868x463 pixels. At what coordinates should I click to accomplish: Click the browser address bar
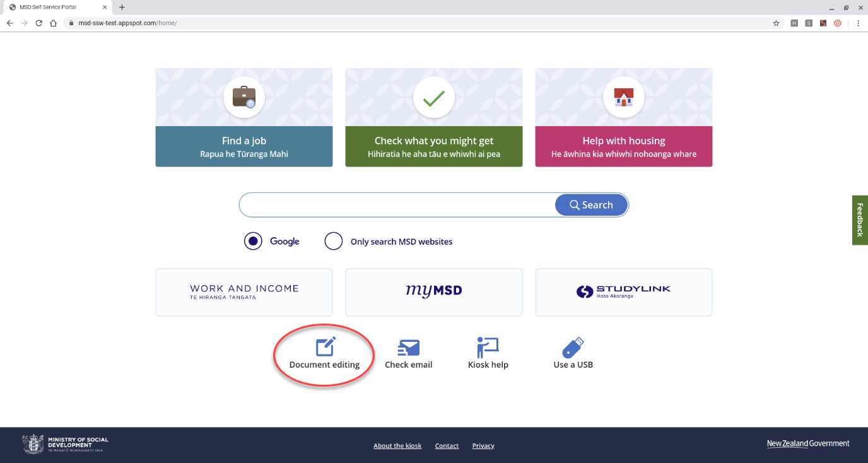pos(416,23)
